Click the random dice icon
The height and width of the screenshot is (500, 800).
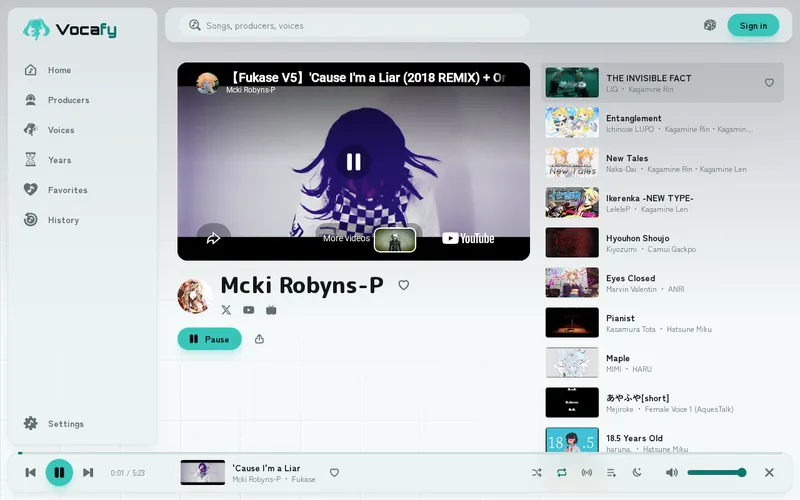coord(710,25)
